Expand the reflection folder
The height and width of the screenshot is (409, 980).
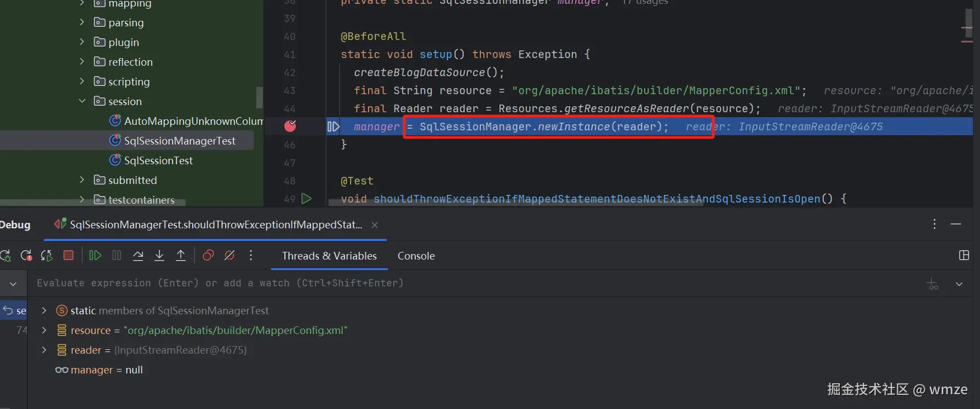coord(82,61)
